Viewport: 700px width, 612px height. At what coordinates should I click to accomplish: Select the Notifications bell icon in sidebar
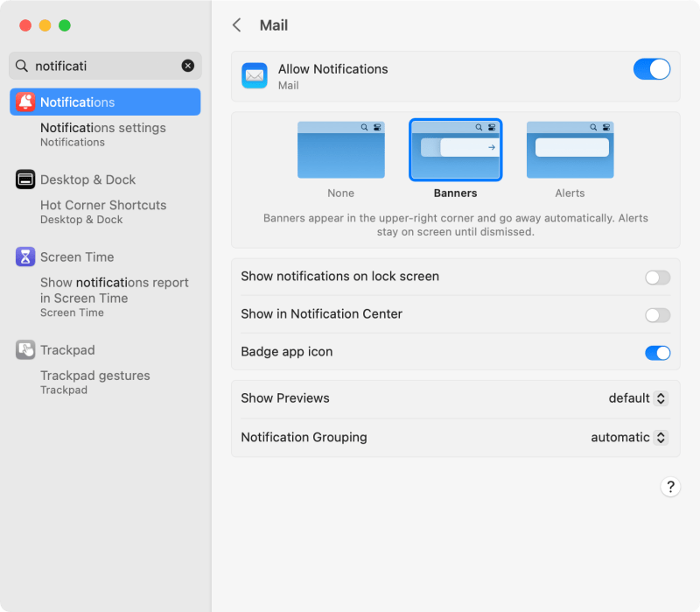25,102
